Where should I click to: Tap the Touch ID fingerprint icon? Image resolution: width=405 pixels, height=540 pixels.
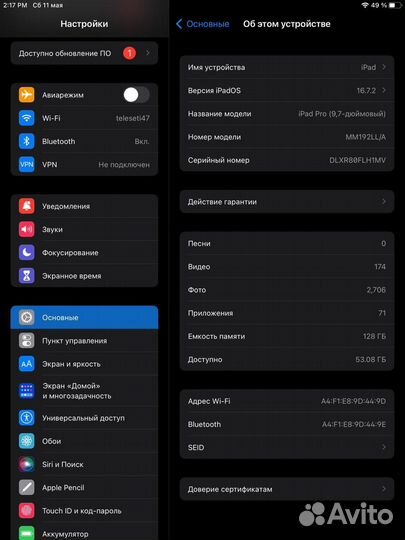coord(27,511)
